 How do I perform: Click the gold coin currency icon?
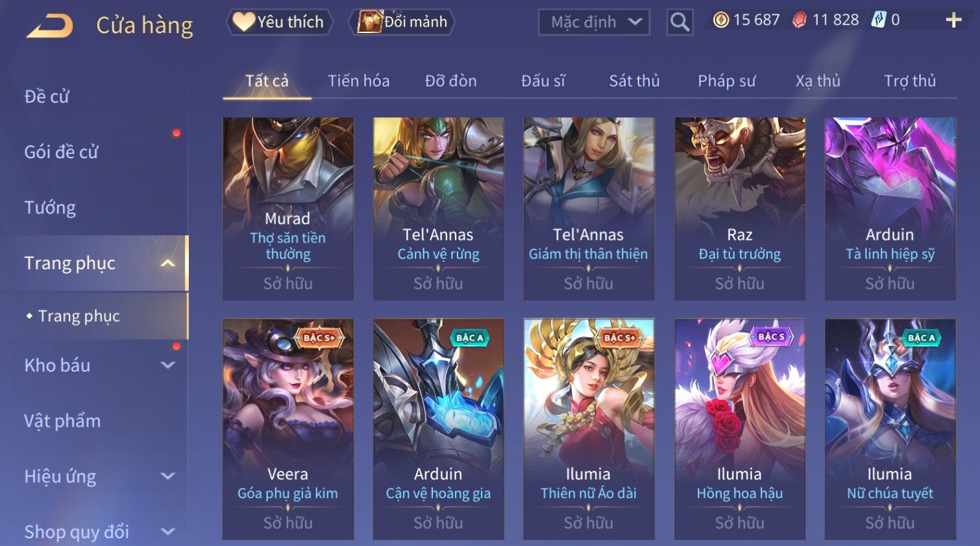coord(720,20)
